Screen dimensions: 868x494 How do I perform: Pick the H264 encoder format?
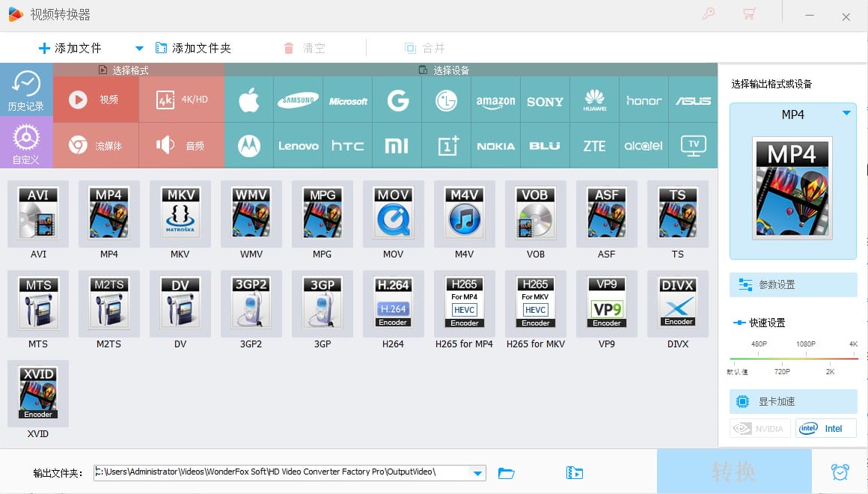(393, 303)
